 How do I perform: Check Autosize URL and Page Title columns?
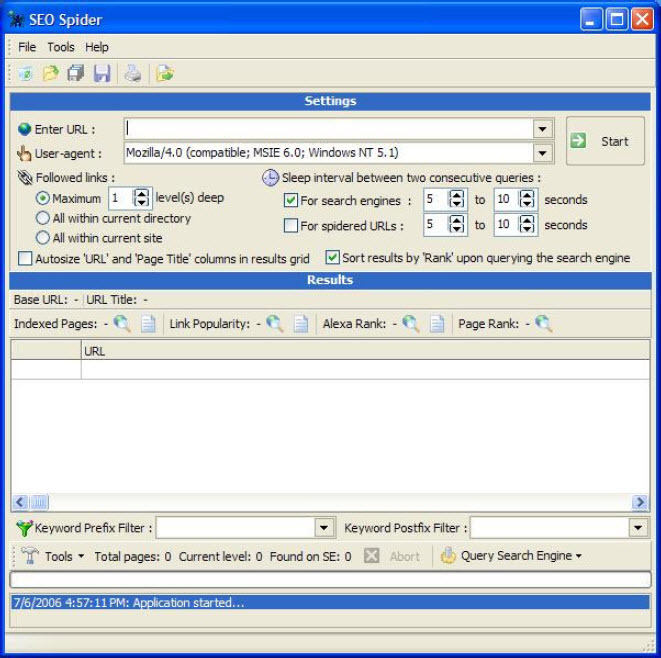click(25, 258)
